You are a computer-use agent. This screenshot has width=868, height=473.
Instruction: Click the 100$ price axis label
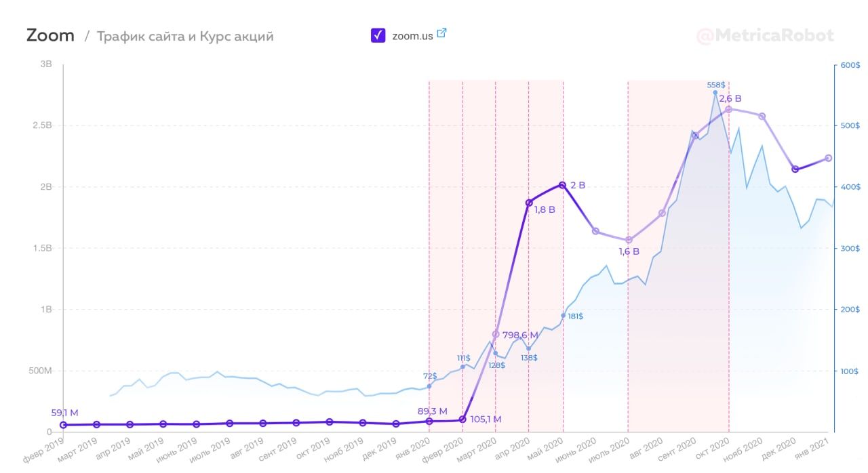tap(850, 371)
